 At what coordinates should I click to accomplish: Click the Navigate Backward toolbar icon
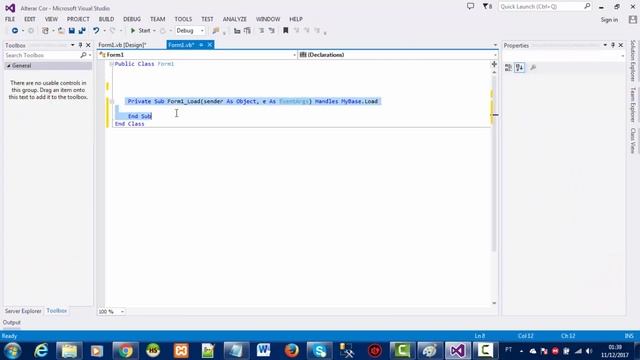tap(15, 31)
